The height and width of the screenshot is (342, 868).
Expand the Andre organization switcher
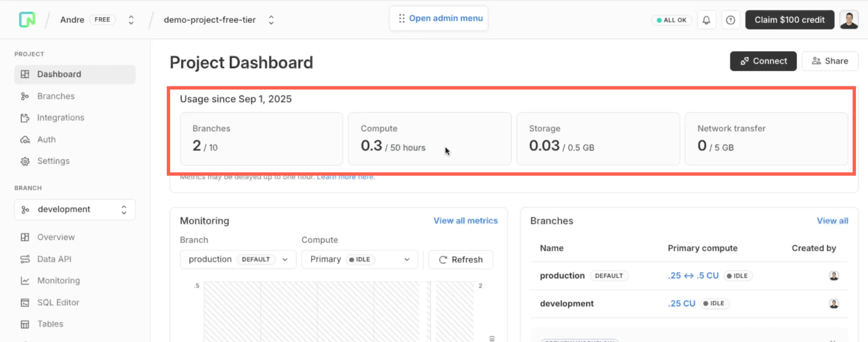131,20
